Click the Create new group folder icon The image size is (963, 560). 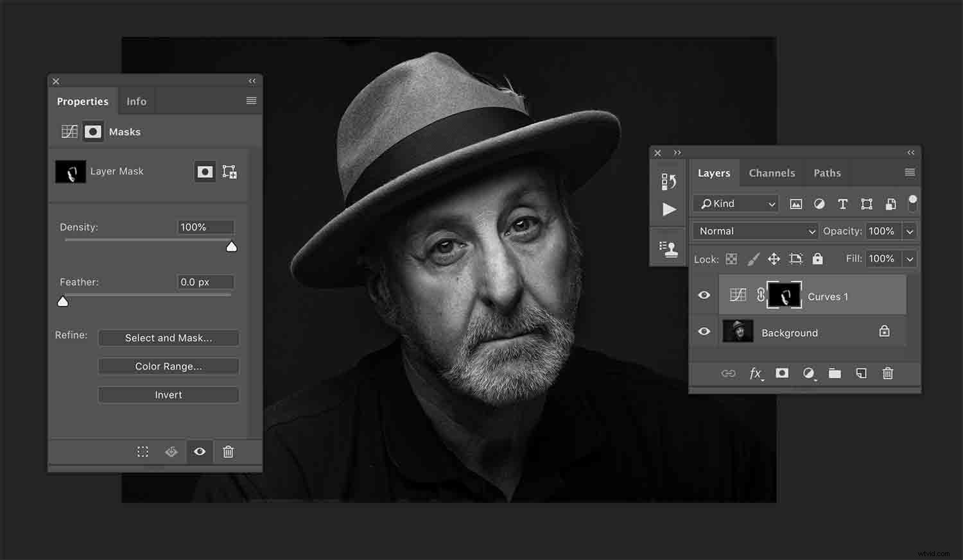pos(834,373)
